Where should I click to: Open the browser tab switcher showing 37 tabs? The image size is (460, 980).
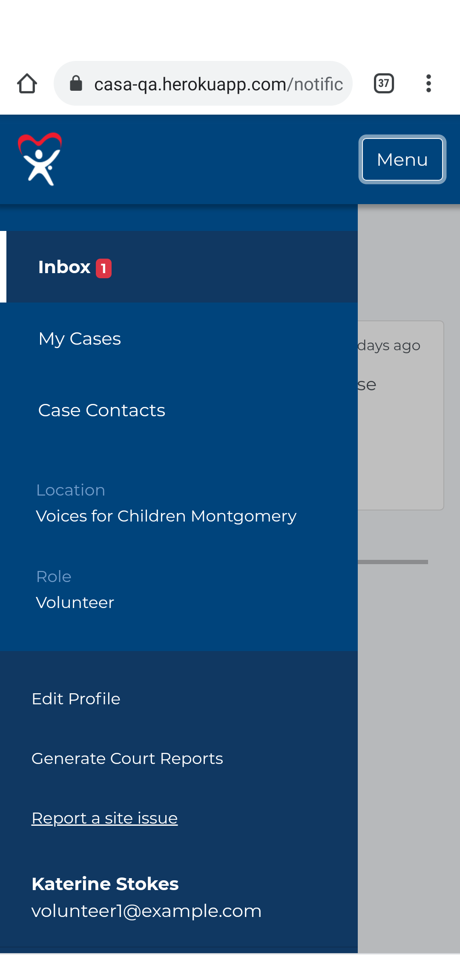383,83
